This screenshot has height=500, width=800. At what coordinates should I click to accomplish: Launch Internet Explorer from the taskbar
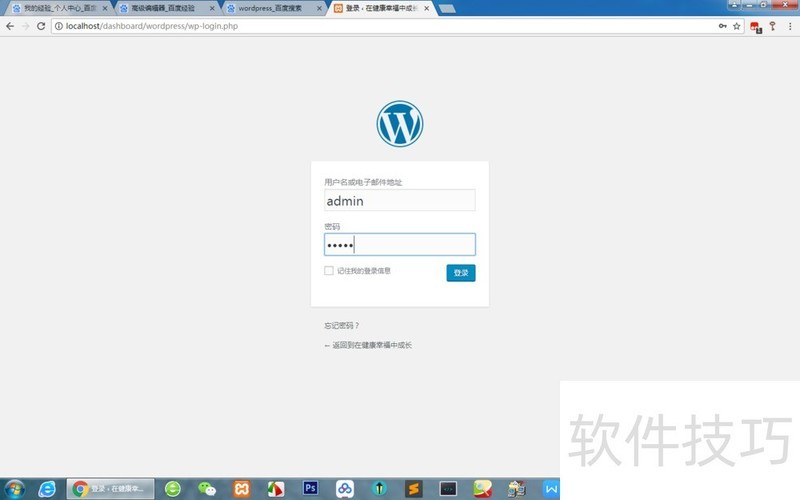point(47,489)
